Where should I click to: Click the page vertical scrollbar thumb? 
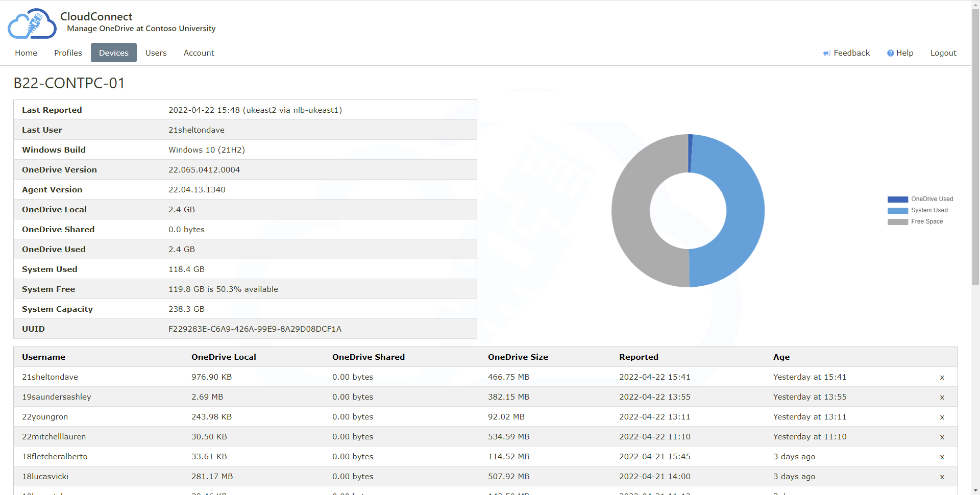[975, 148]
